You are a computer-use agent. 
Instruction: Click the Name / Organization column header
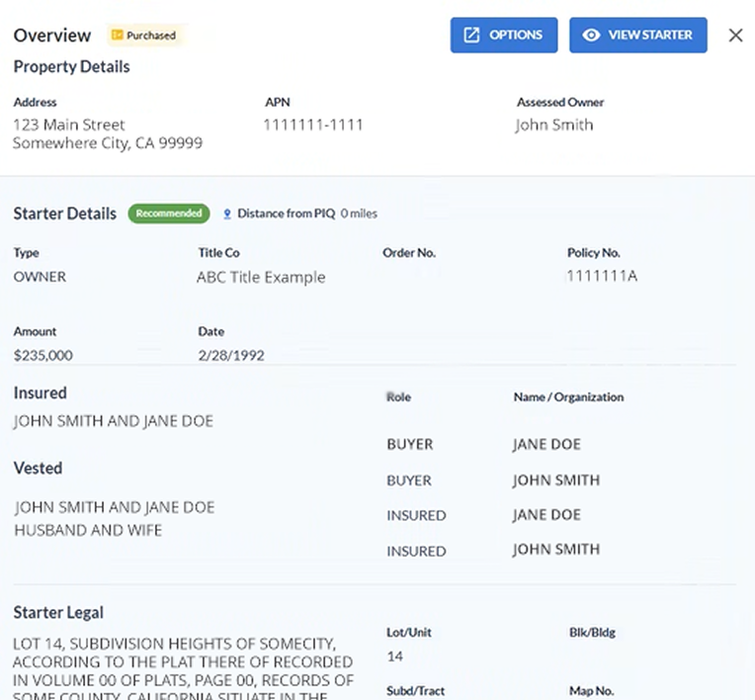pyautogui.click(x=568, y=396)
